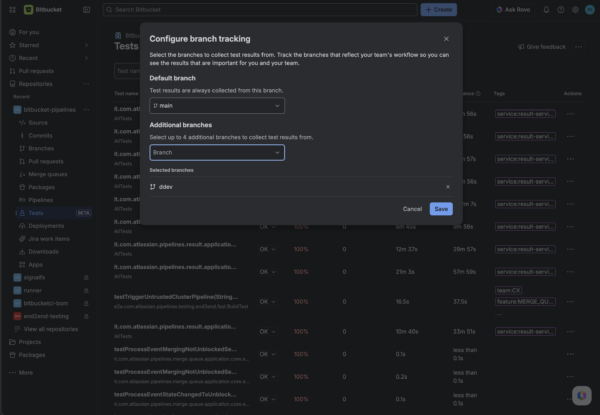Select the Tests BETA item

click(x=53, y=213)
